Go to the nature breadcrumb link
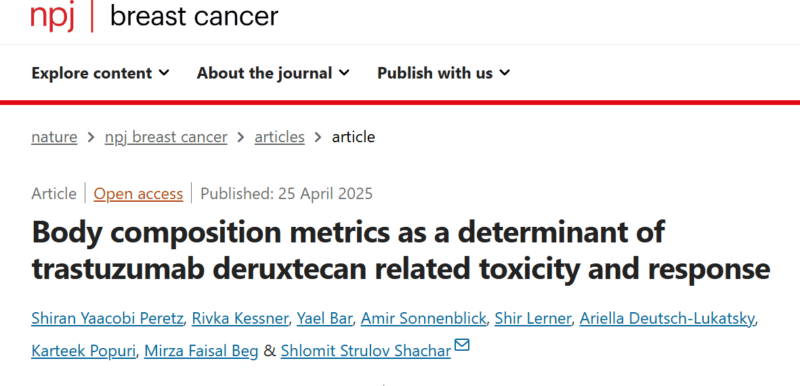 pos(54,137)
